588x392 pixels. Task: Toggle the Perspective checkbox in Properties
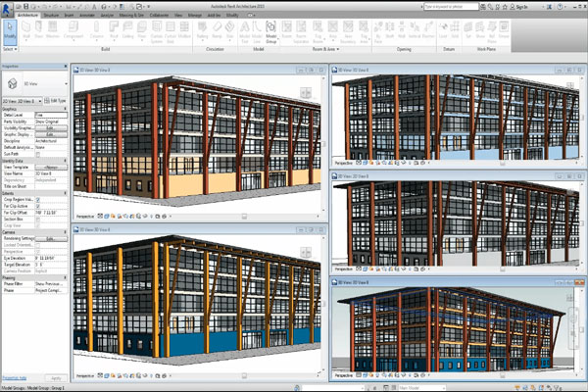tap(37, 251)
